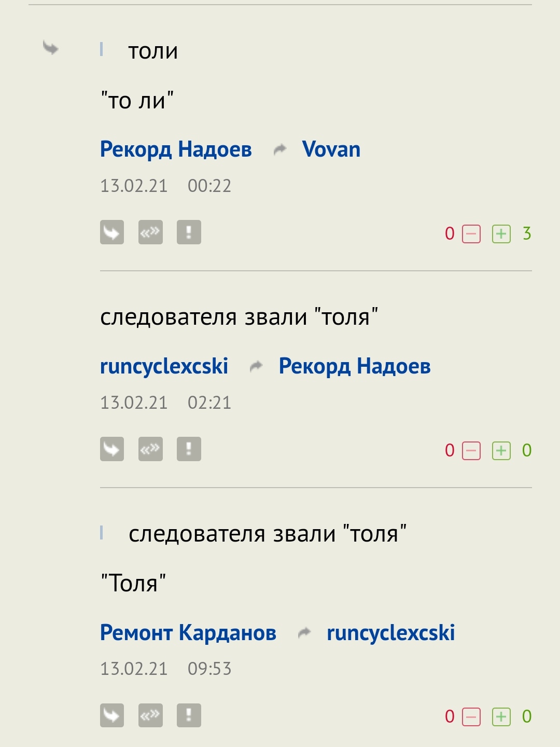Image resolution: width=560 pixels, height=747 pixels.
Task: Click the 13.02.21 00:22 comment timestamp
Action: point(165,186)
